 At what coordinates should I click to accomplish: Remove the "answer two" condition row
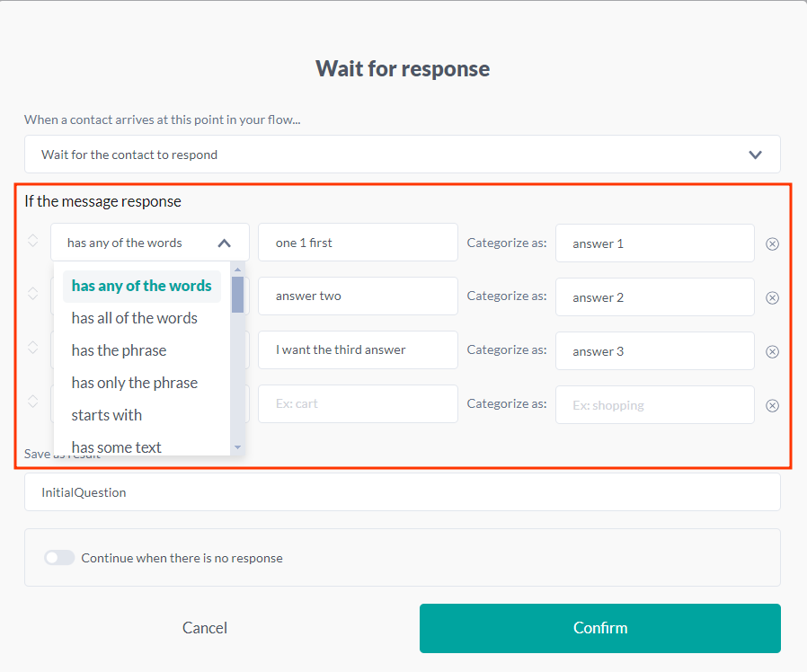tap(773, 297)
